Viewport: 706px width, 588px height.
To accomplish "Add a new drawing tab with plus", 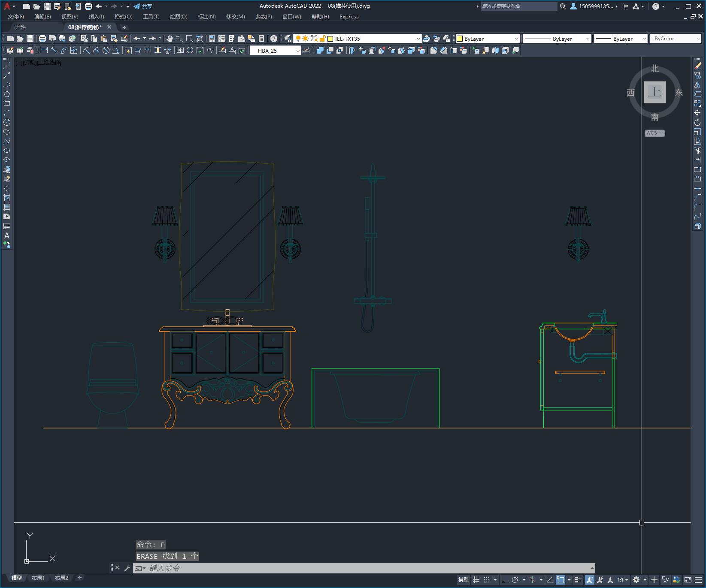I will (x=124, y=27).
